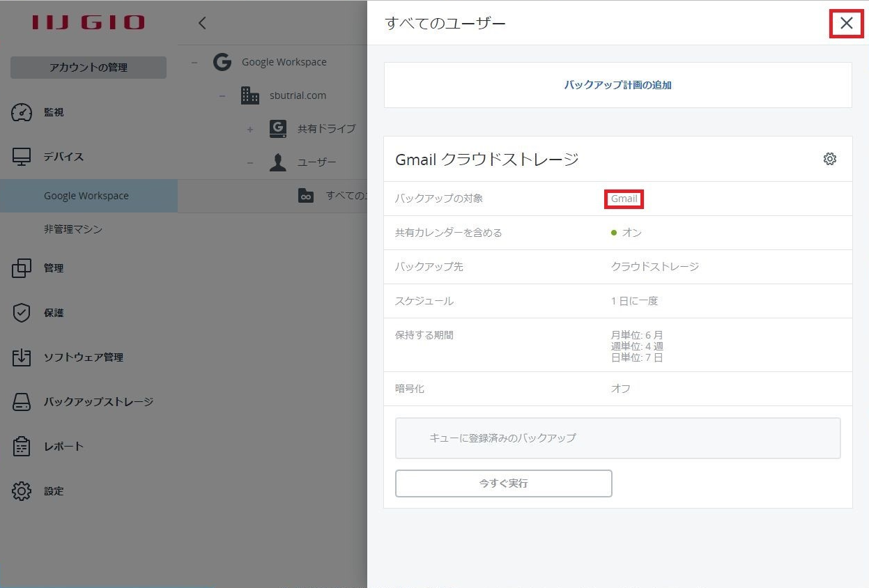869x588 pixels.
Task: Select Google Workspace tree label
Action: (x=284, y=62)
